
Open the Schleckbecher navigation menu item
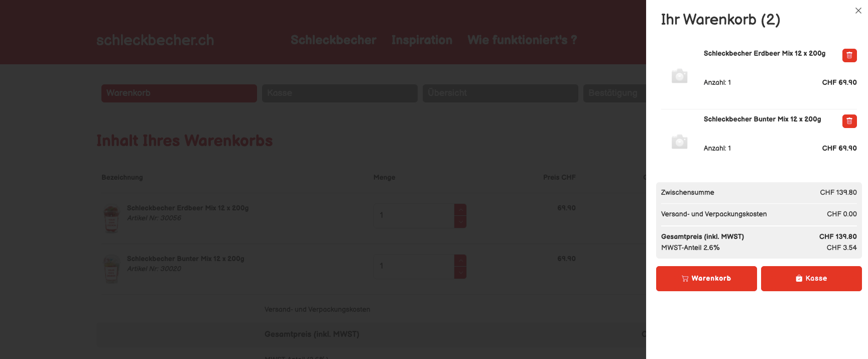pos(333,40)
